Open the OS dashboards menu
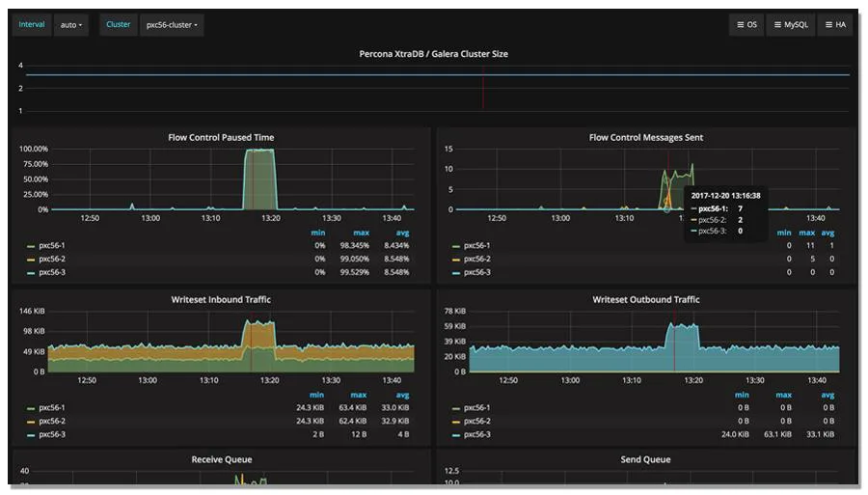 pyautogui.click(x=746, y=24)
